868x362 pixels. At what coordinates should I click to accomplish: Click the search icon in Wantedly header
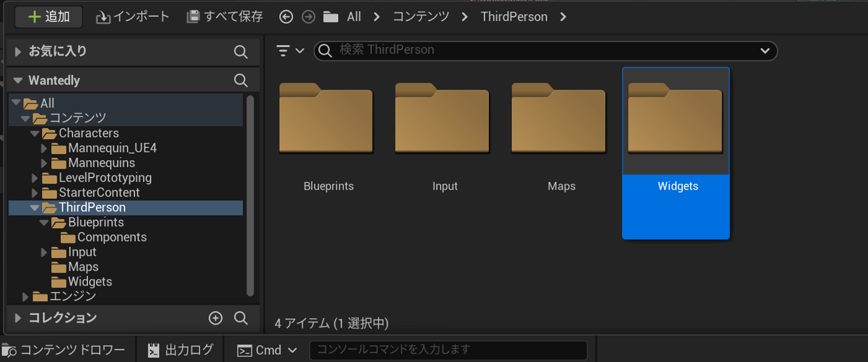pyautogui.click(x=241, y=80)
